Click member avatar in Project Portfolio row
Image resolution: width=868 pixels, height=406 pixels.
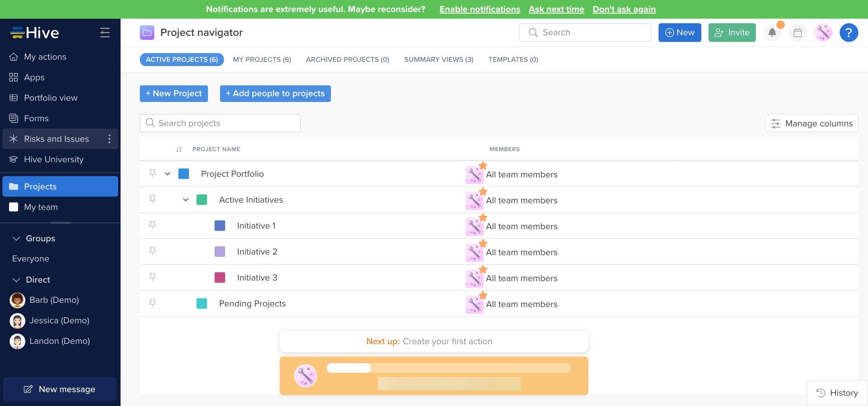474,175
